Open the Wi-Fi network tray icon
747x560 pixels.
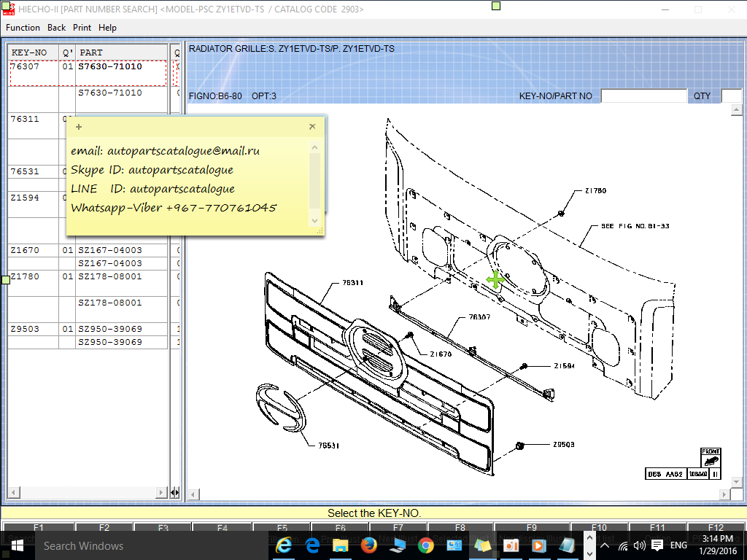pyautogui.click(x=623, y=545)
